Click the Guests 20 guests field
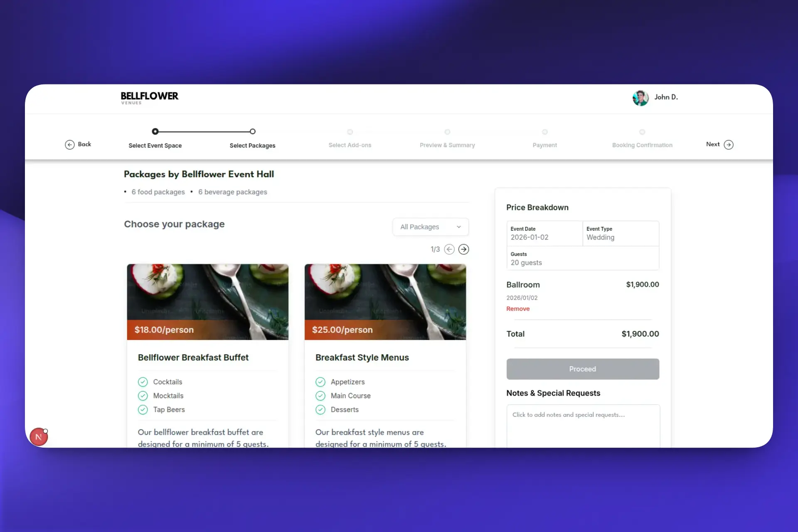The image size is (798, 532). tap(583, 259)
